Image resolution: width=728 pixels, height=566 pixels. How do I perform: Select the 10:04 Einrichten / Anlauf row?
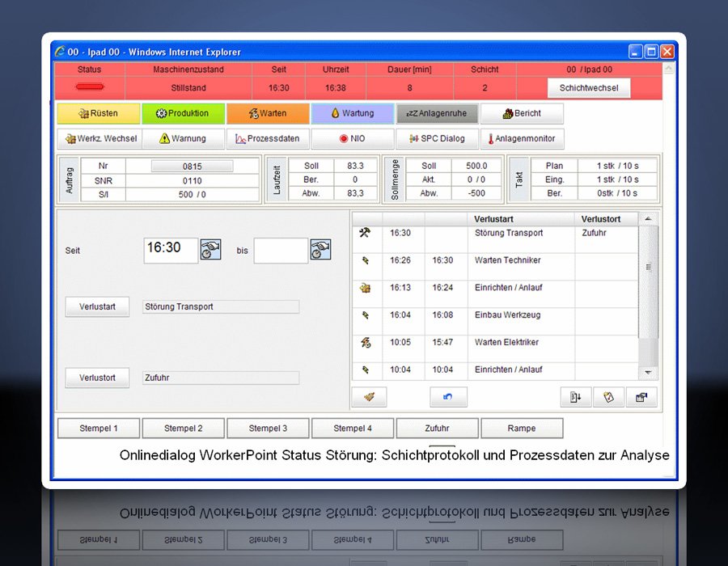click(495, 371)
